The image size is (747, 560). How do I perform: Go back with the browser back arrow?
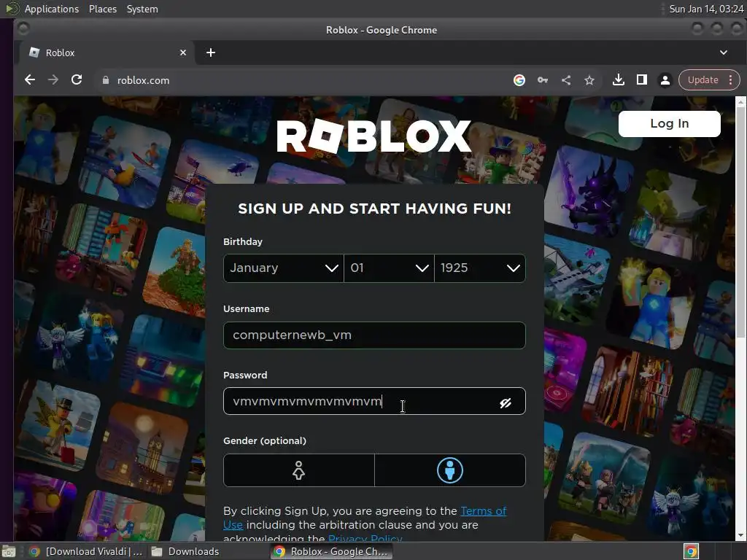29,80
